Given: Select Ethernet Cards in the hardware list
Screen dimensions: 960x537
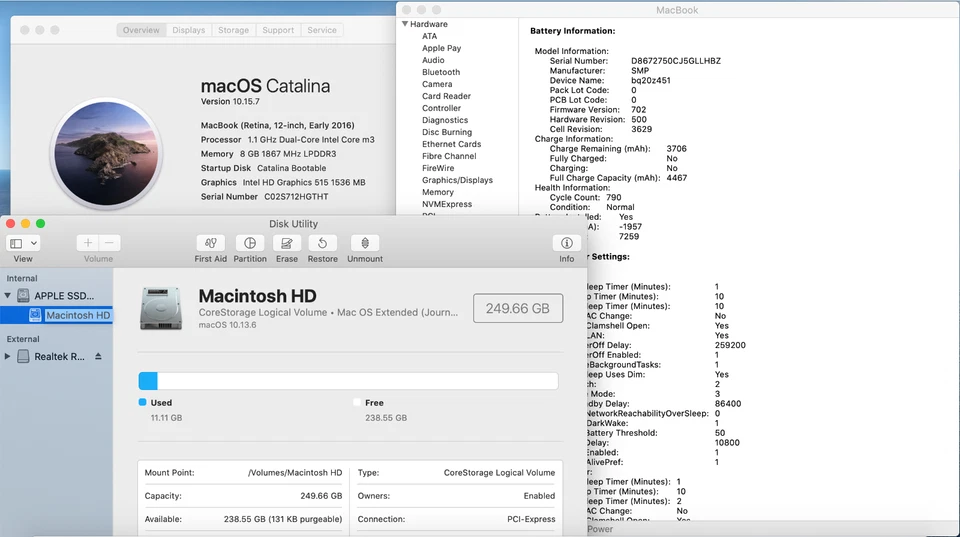Looking at the screenshot, I should pos(451,144).
